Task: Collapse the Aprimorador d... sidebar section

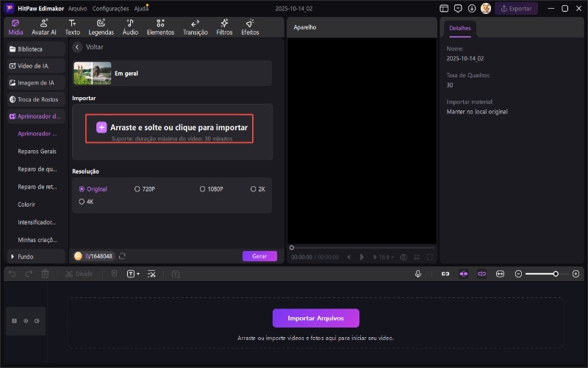Action: click(36, 116)
